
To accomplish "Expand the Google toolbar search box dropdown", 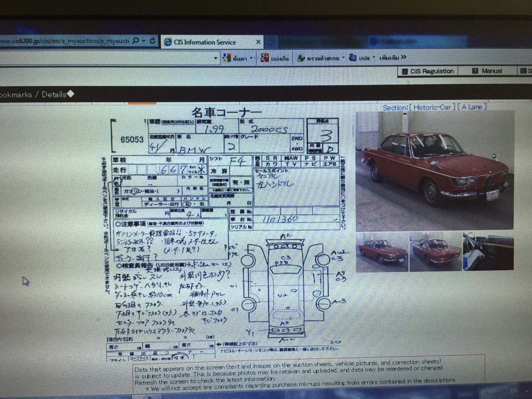I will [x=216, y=58].
